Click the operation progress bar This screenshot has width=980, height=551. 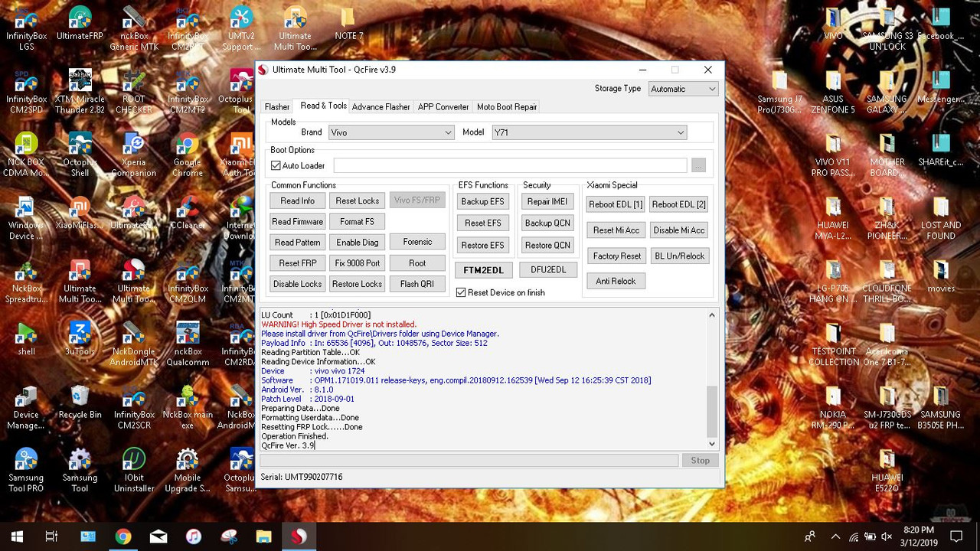(x=469, y=461)
